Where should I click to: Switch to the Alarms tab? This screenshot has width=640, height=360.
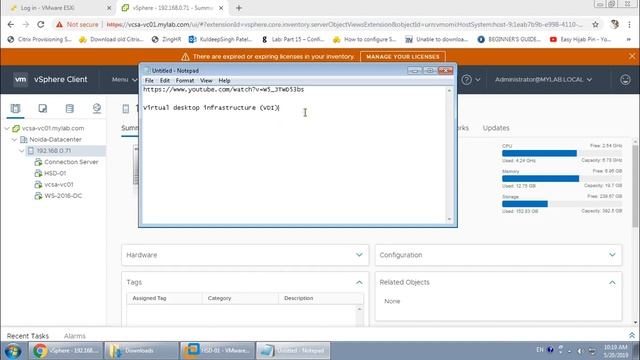[x=75, y=336]
